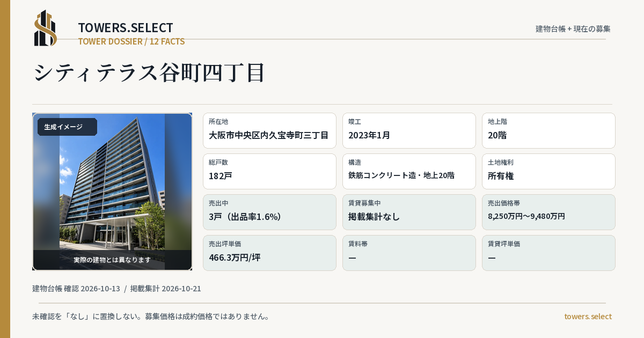This screenshot has height=338, width=644.
Task: Click the TOWERS.SELECT brand name
Action: tap(126, 28)
